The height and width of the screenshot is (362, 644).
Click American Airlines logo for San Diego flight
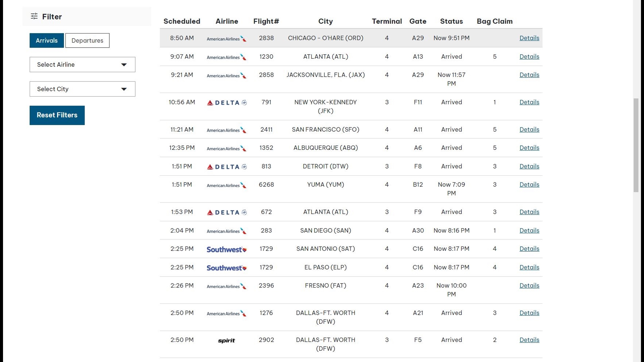(x=226, y=231)
